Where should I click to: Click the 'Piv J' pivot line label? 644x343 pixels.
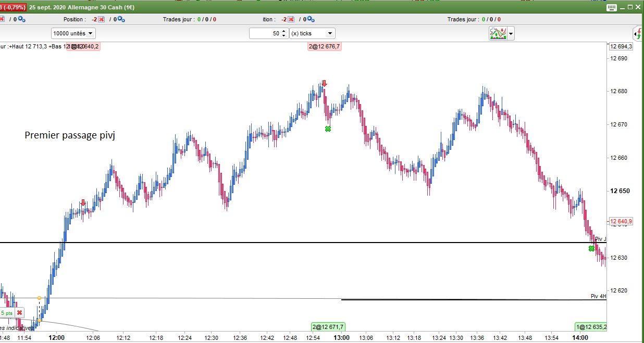click(600, 239)
